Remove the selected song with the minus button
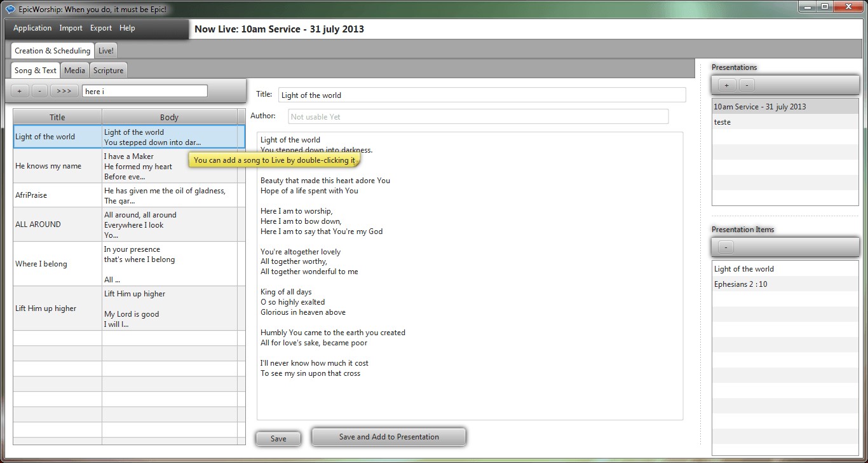The width and height of the screenshot is (868, 463). (x=39, y=91)
